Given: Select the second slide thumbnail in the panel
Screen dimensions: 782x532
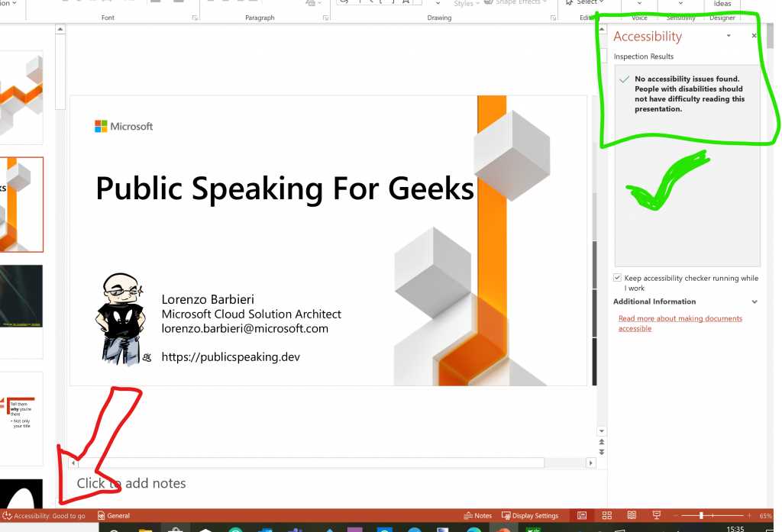Looking at the screenshot, I should (x=21, y=204).
